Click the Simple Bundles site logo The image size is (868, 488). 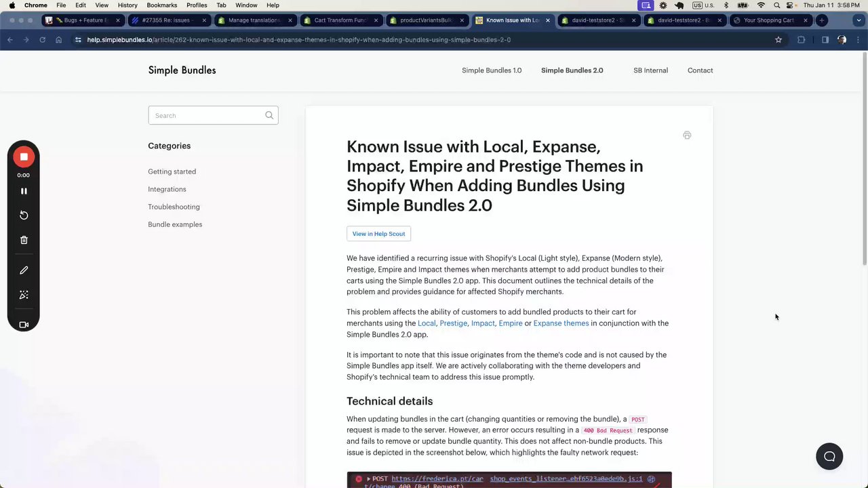coord(182,70)
